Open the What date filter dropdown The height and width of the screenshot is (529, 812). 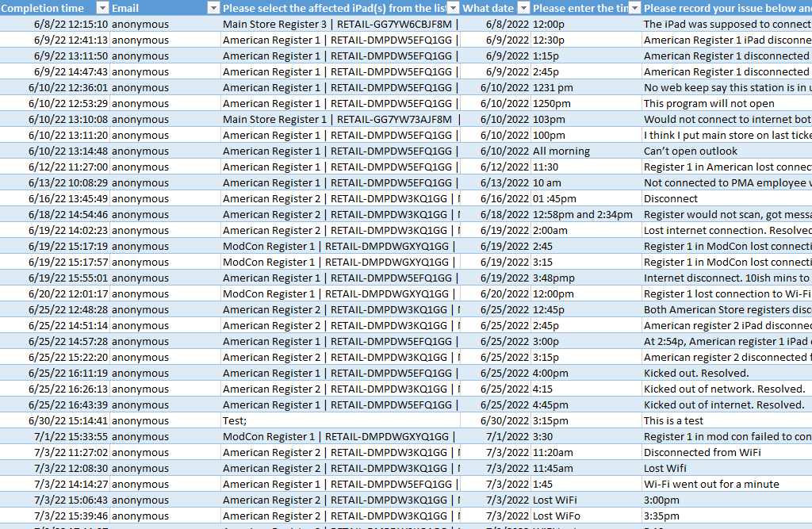click(523, 8)
